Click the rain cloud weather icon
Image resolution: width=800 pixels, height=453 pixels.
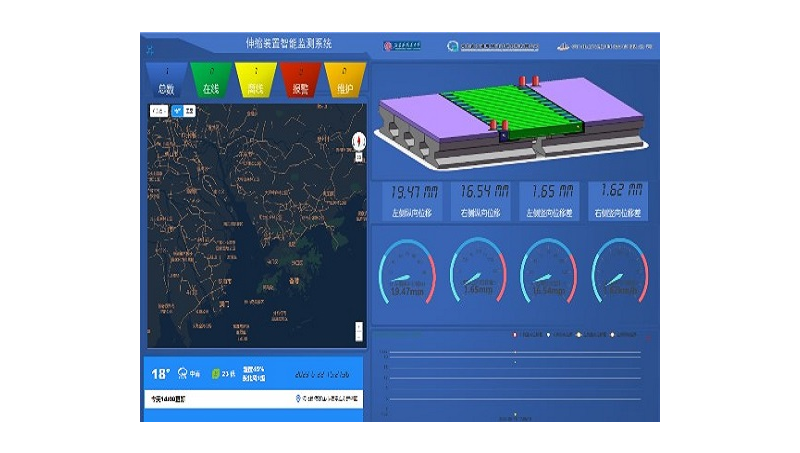click(x=182, y=373)
